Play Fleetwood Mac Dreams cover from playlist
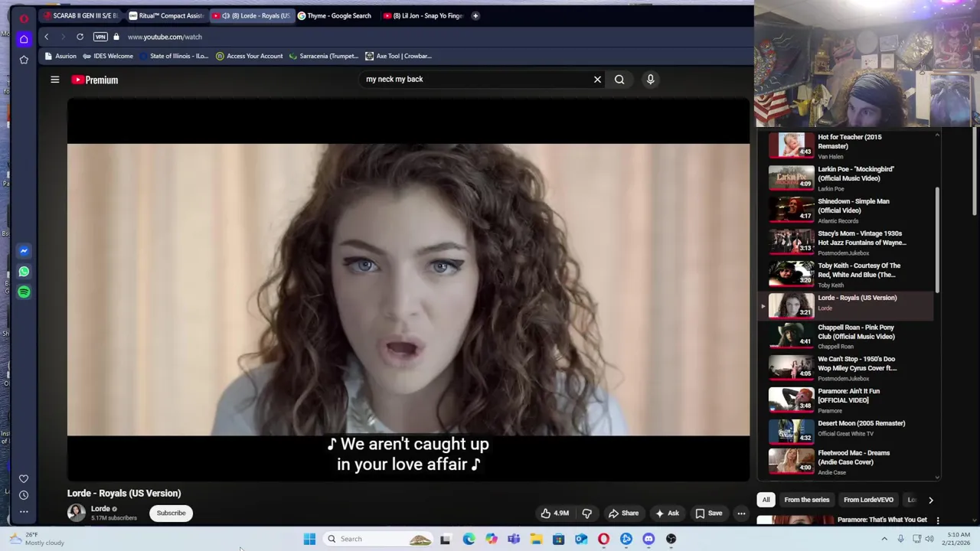 847,461
